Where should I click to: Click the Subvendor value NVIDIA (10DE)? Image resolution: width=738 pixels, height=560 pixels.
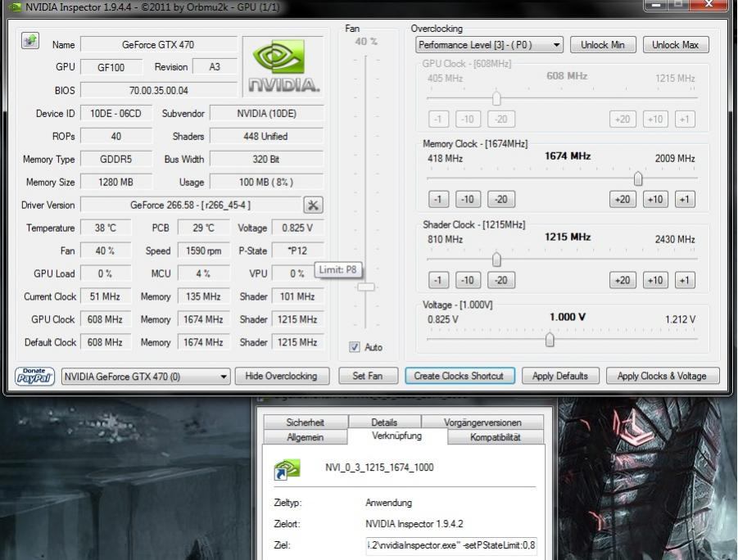click(x=266, y=114)
